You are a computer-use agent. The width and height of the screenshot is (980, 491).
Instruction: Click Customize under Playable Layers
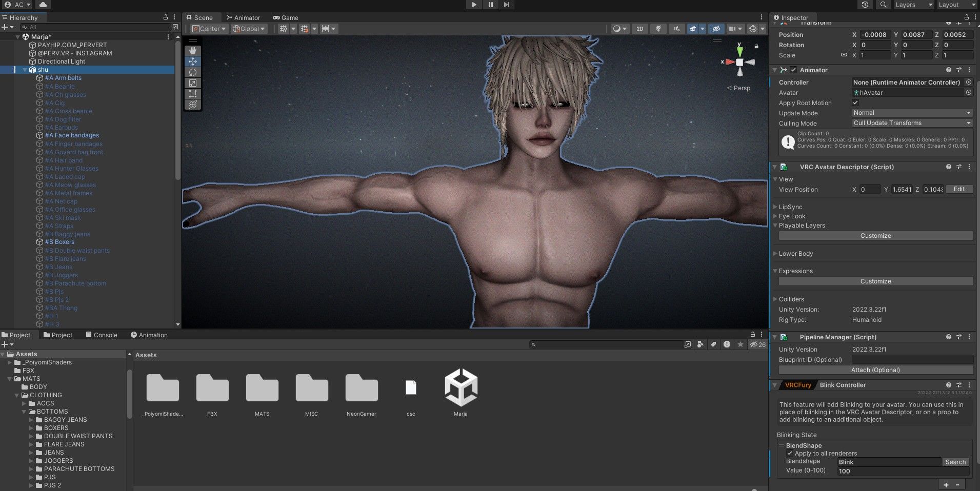click(x=876, y=236)
